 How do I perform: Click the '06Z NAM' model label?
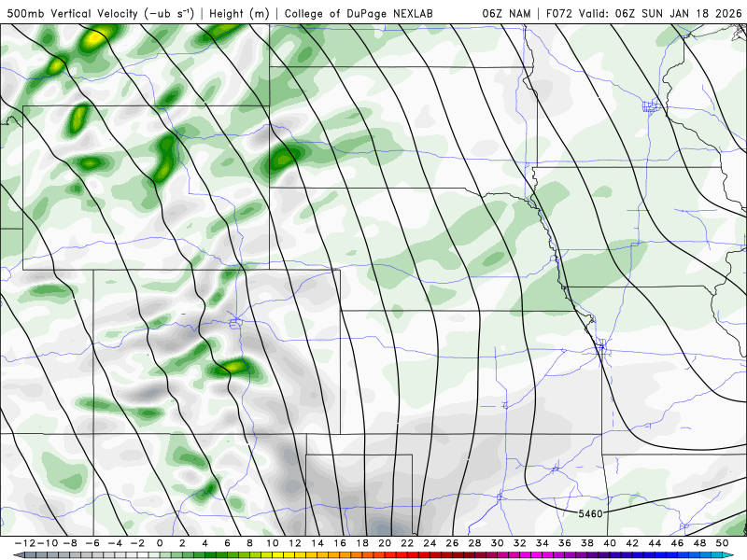pyautogui.click(x=506, y=14)
